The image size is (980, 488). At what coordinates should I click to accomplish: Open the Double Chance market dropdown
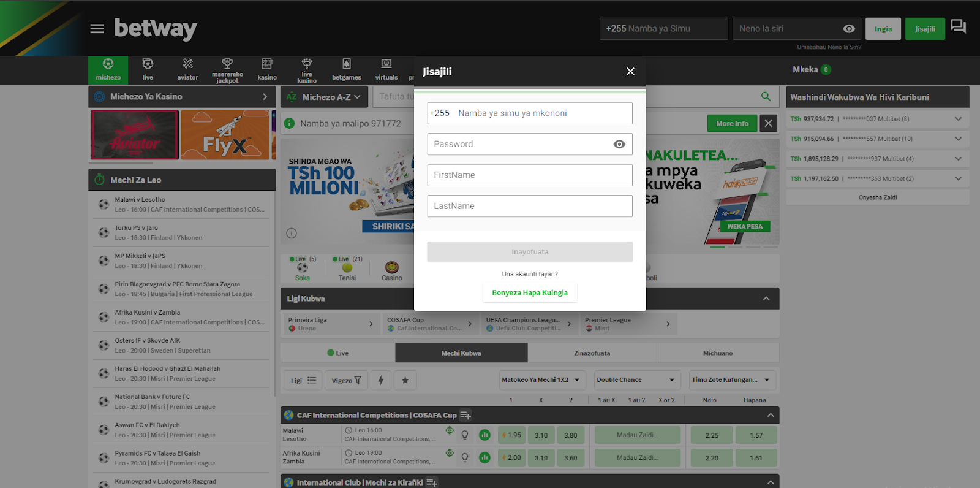637,380
